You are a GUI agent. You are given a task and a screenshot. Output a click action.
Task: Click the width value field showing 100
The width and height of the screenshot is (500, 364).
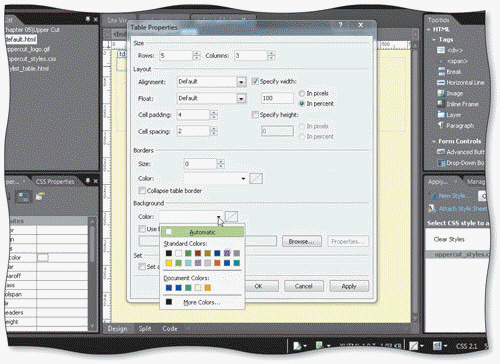click(277, 98)
